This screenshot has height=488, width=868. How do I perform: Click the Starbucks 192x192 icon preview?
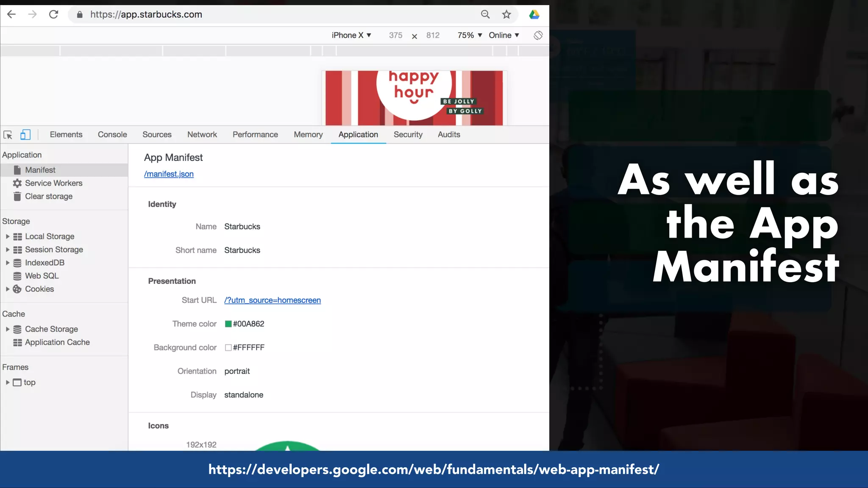coord(288,446)
